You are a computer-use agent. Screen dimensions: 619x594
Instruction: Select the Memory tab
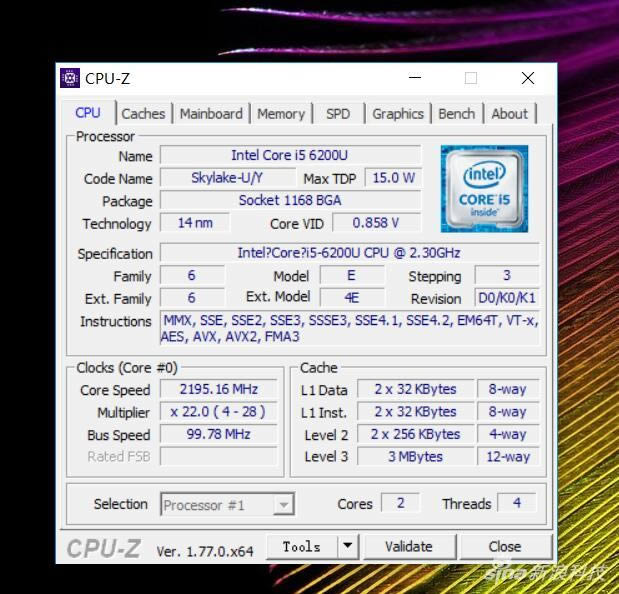click(281, 114)
